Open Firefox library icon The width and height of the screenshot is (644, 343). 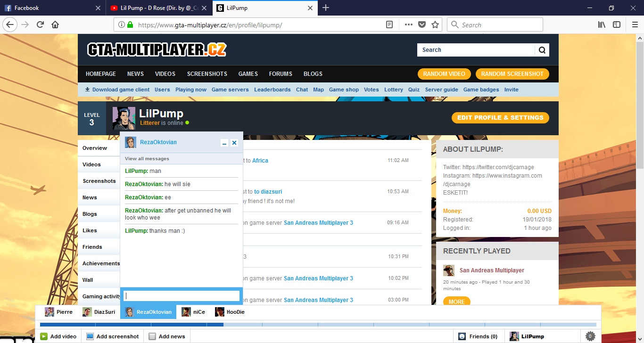pyautogui.click(x=602, y=25)
